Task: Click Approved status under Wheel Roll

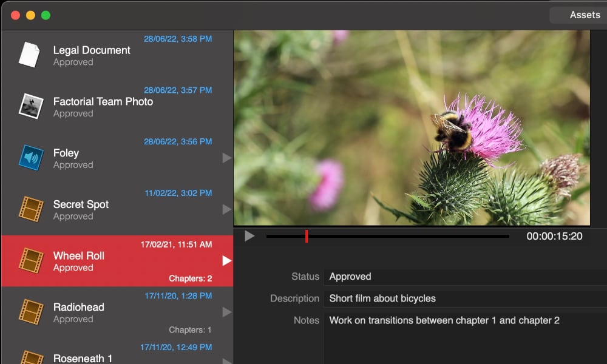Action: [73, 268]
